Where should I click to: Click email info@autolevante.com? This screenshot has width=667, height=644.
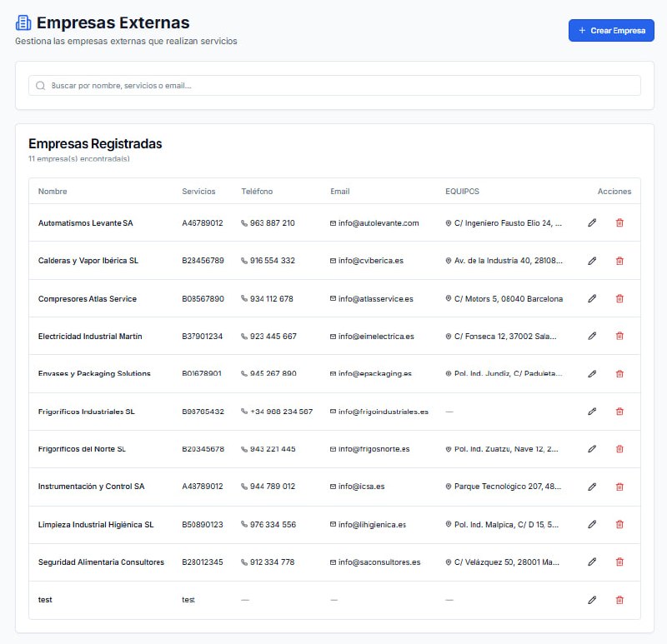[x=379, y=222]
